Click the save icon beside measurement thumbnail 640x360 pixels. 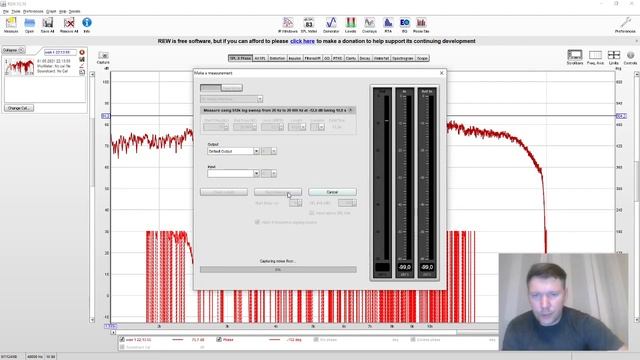click(82, 59)
